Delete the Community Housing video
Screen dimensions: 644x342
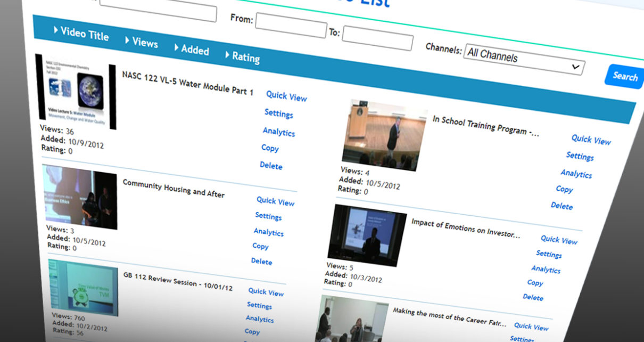[261, 261]
